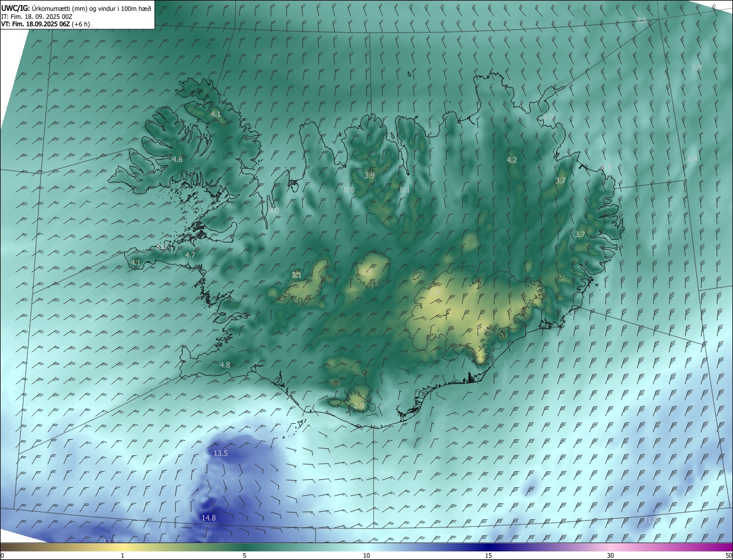
Task: Click the '15' tick label on the color scale
Action: [x=488, y=555]
